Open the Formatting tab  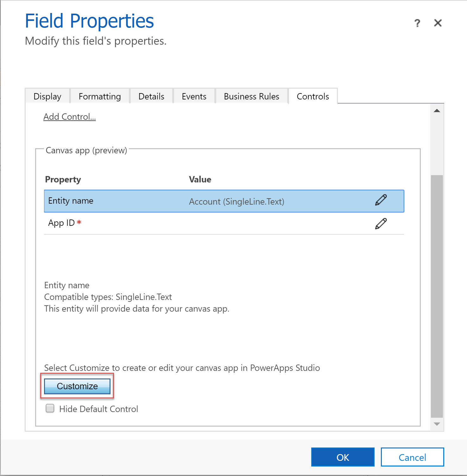pos(100,96)
